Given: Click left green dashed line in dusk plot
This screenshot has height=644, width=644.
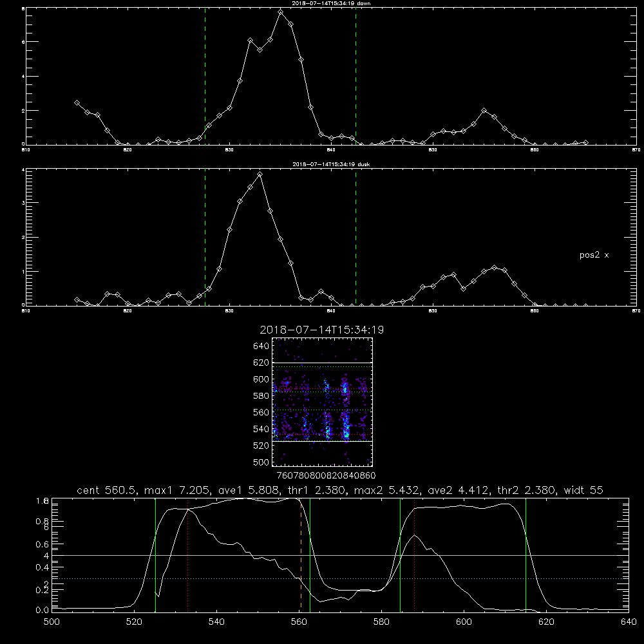Looking at the screenshot, I should tap(205, 237).
